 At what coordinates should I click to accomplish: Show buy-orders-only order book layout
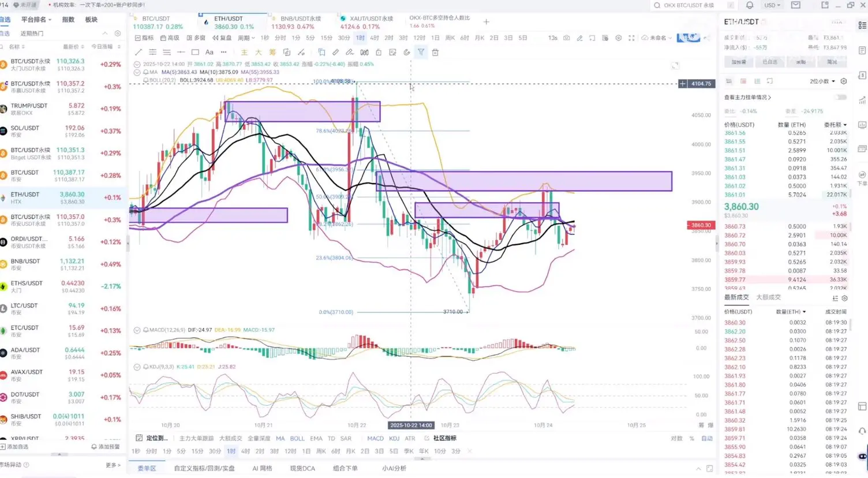tap(757, 81)
